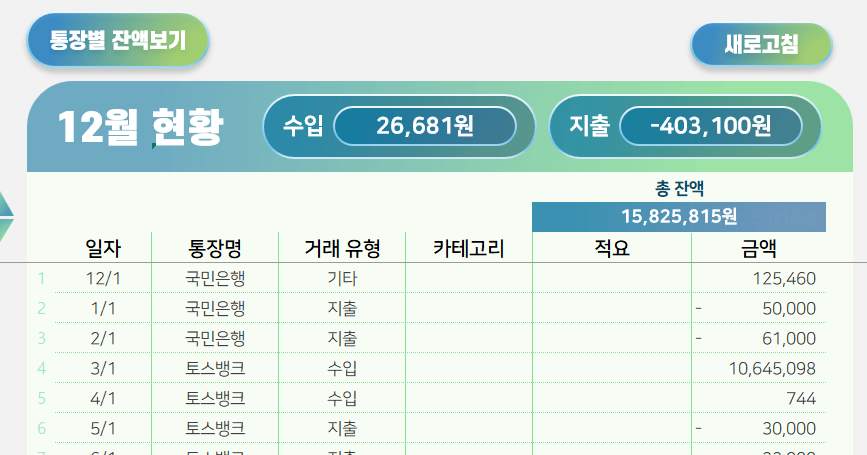Click the 카테고리 column header
Image resolution: width=867 pixels, height=455 pixels.
[x=468, y=248]
